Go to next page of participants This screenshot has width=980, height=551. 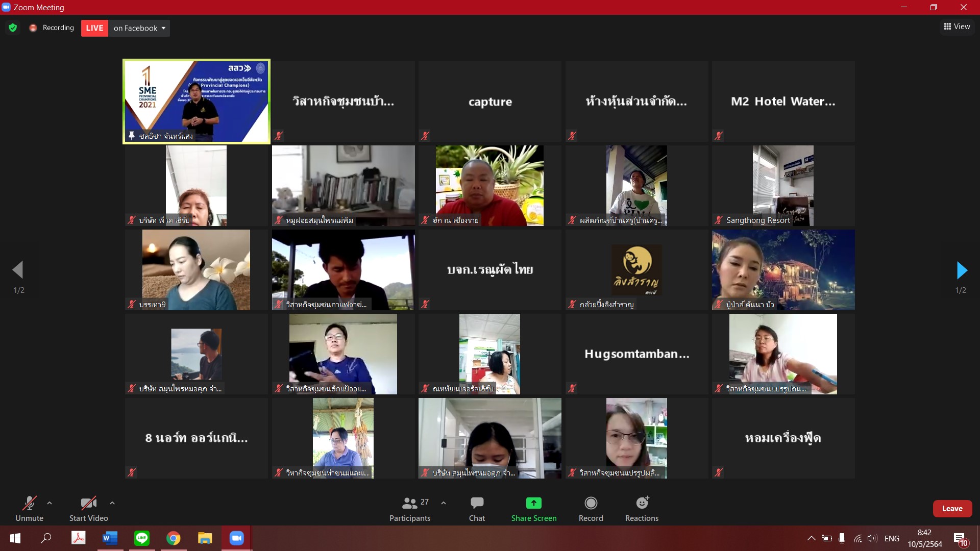click(961, 270)
